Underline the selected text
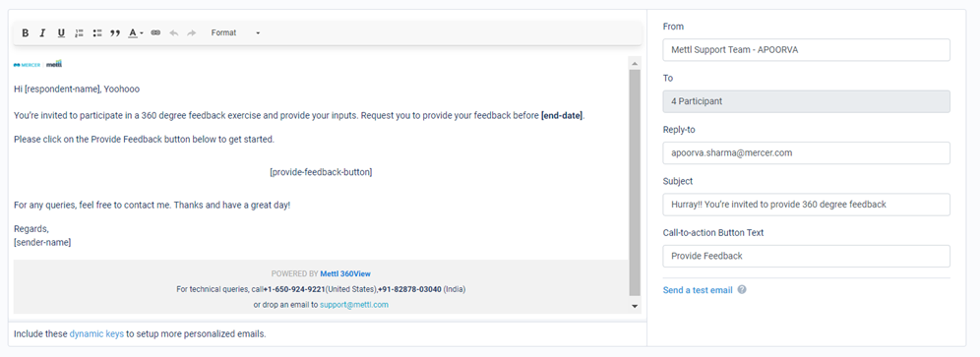The image size is (980, 357). pos(61,33)
